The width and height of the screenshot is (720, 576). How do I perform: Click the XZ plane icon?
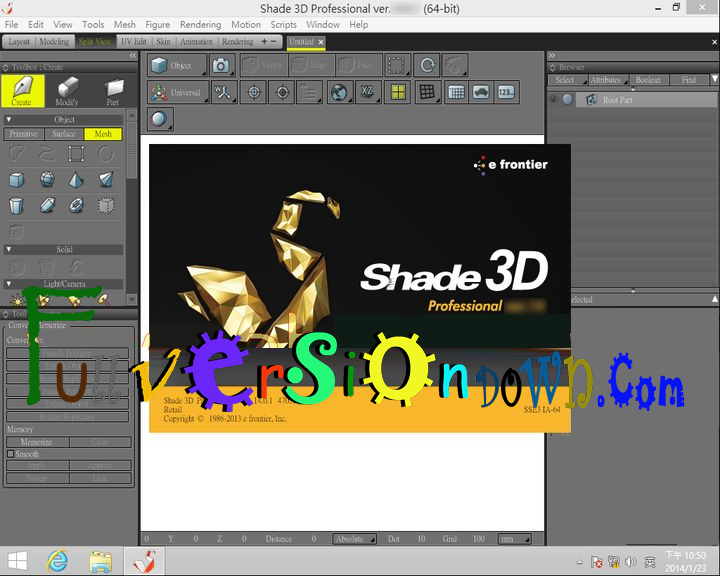tap(368, 92)
